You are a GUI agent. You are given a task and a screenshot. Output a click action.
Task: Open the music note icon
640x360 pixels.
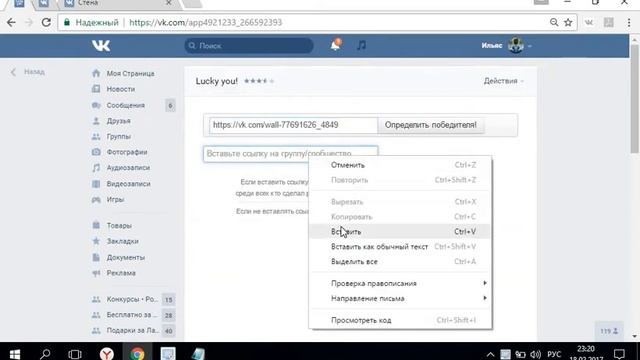361,45
